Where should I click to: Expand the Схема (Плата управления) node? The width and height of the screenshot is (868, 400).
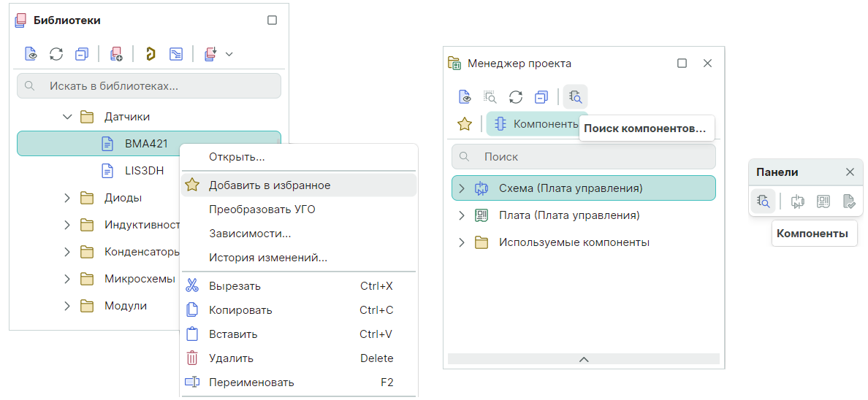click(462, 188)
